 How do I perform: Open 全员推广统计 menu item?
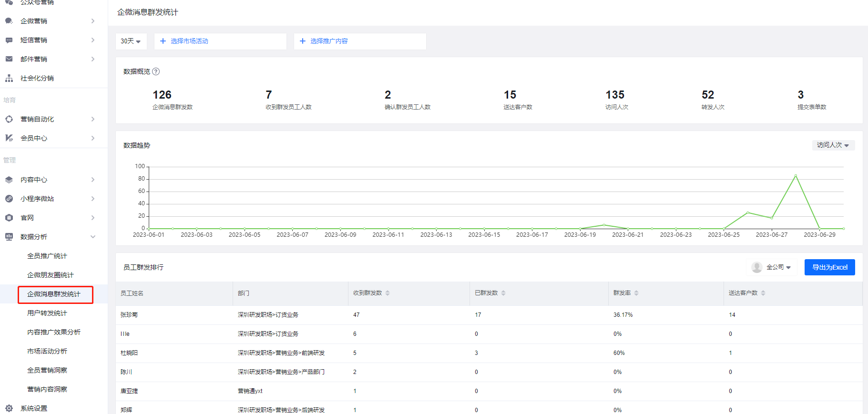[x=47, y=256]
